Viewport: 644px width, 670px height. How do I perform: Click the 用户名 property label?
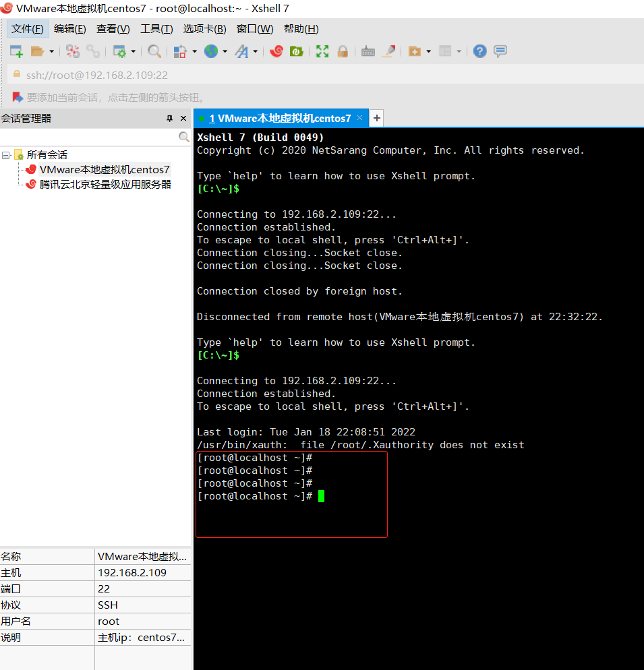point(16,621)
